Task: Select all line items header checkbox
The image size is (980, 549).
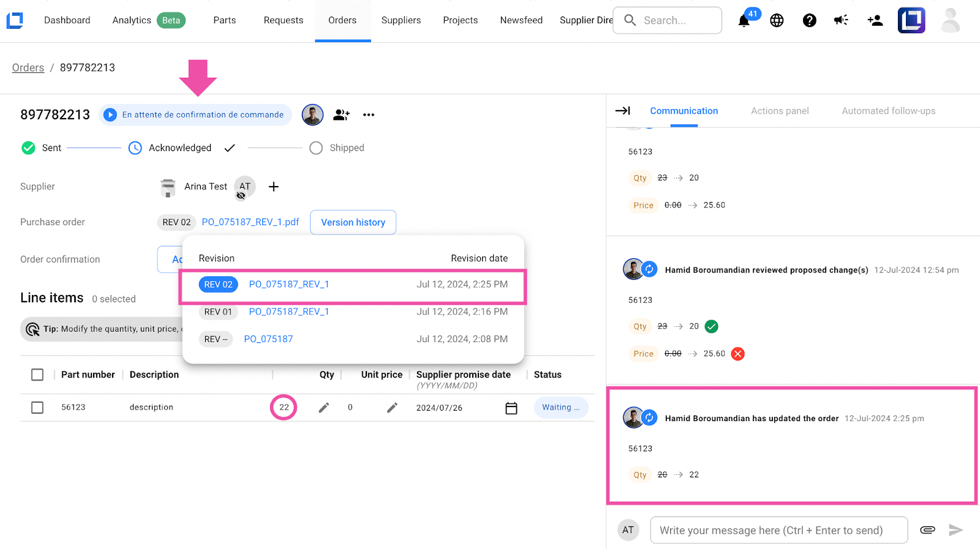Action: tap(37, 375)
